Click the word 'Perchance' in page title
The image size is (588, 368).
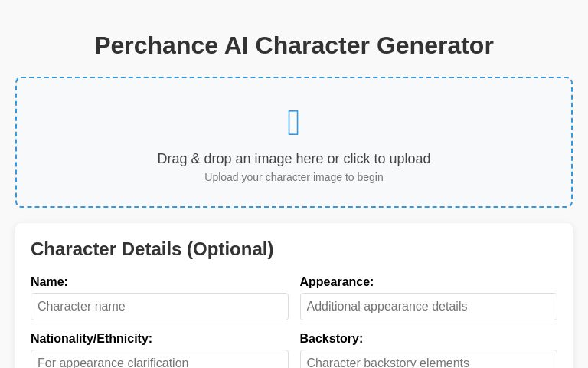point(156,45)
